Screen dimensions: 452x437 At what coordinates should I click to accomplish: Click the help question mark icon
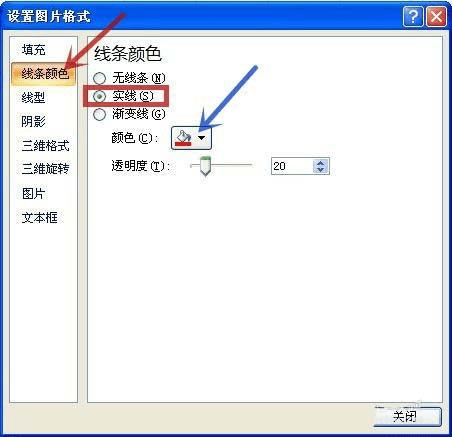(x=413, y=16)
